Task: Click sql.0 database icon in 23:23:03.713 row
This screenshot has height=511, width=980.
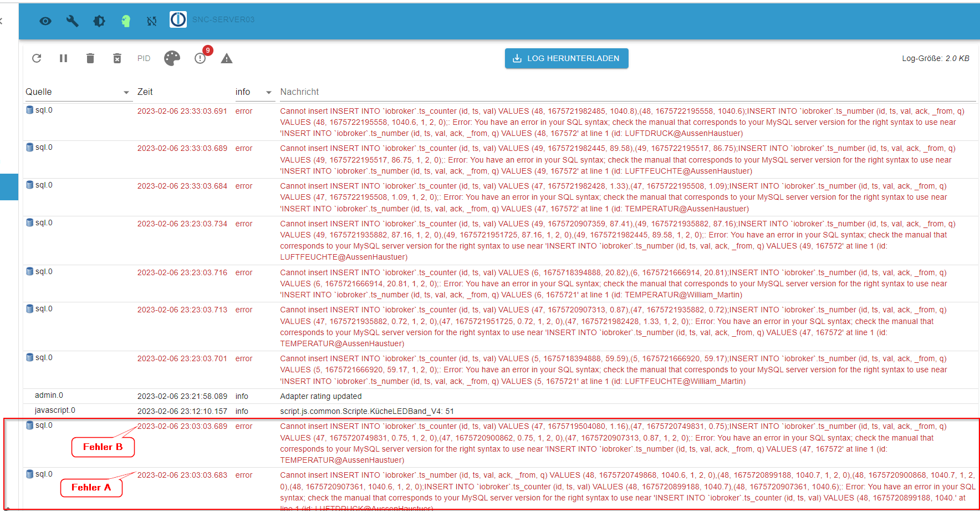Action: coord(30,308)
